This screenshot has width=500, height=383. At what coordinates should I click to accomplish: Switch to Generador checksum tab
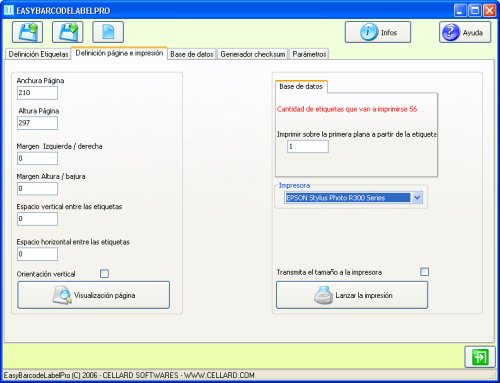253,54
